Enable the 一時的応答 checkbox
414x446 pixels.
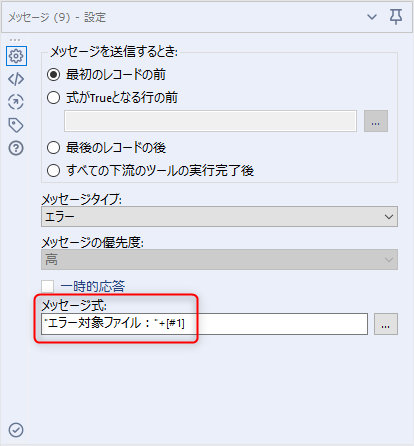[x=47, y=286]
